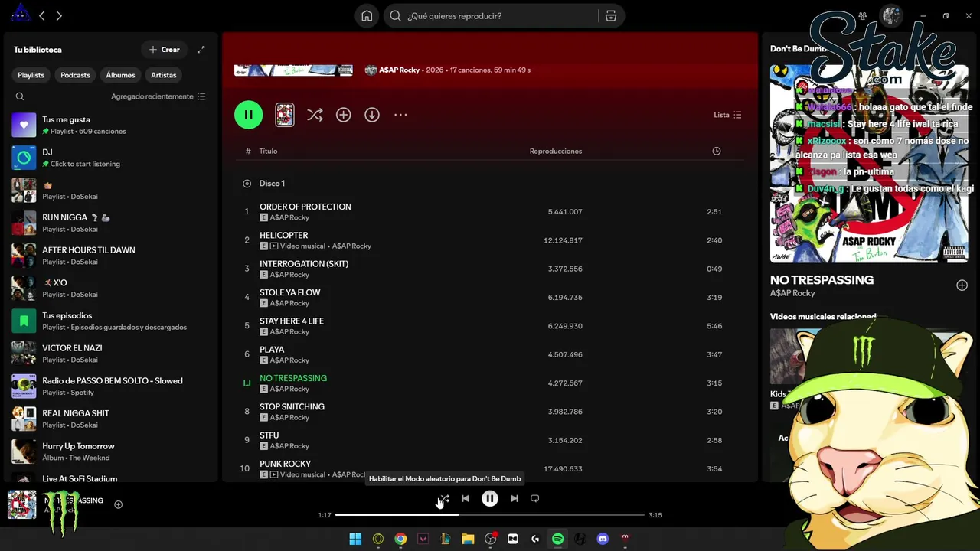Image resolution: width=980 pixels, height=551 pixels.
Task: Open A$AP Rocky under NO TRESPASSING in right panel
Action: point(793,293)
